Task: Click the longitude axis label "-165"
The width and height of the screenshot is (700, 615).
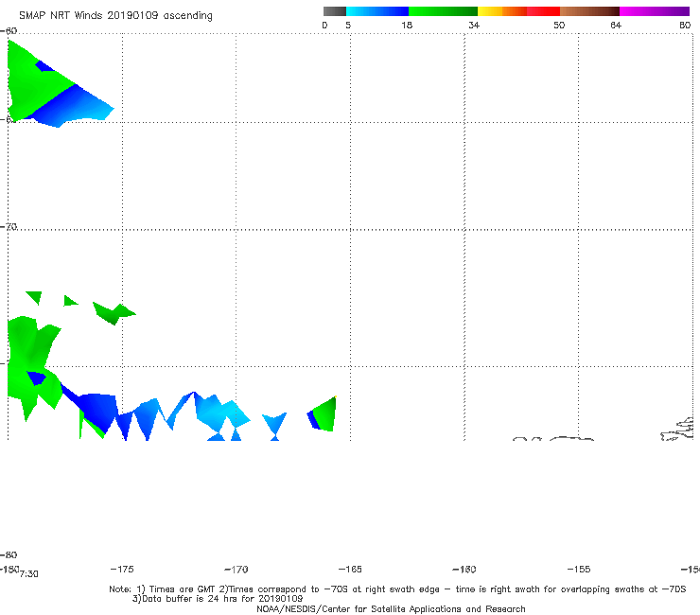Action: 350,569
